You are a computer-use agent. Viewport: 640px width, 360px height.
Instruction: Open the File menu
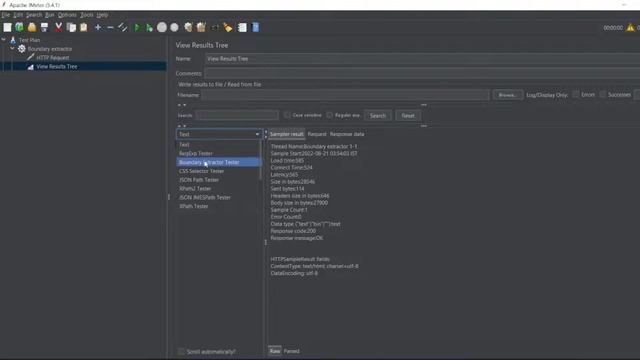click(x=6, y=15)
